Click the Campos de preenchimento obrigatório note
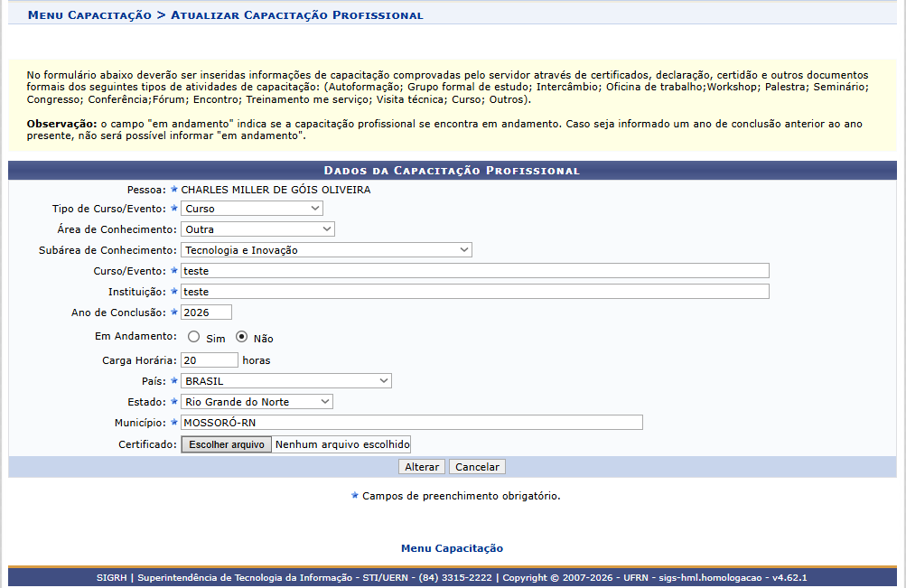Screen dimensions: 906x588 coord(461,496)
